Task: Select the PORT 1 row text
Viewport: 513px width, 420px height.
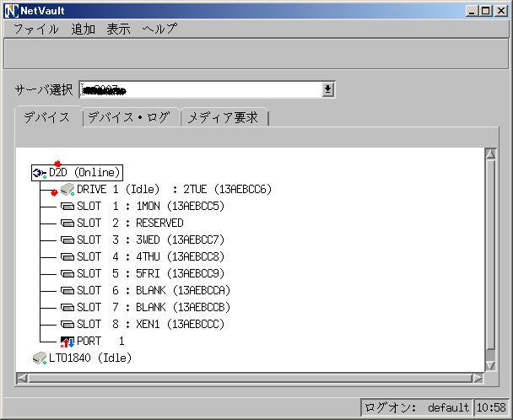Action: [100, 342]
